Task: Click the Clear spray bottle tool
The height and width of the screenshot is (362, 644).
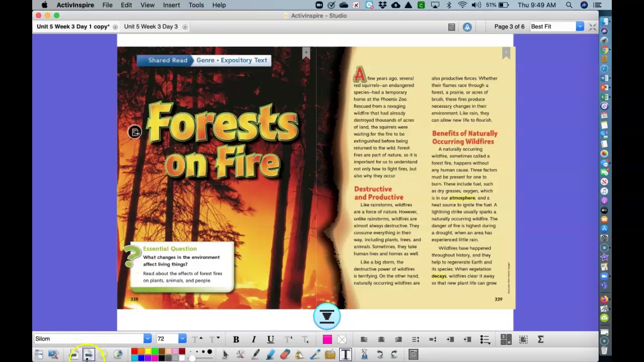Action: [365, 354]
